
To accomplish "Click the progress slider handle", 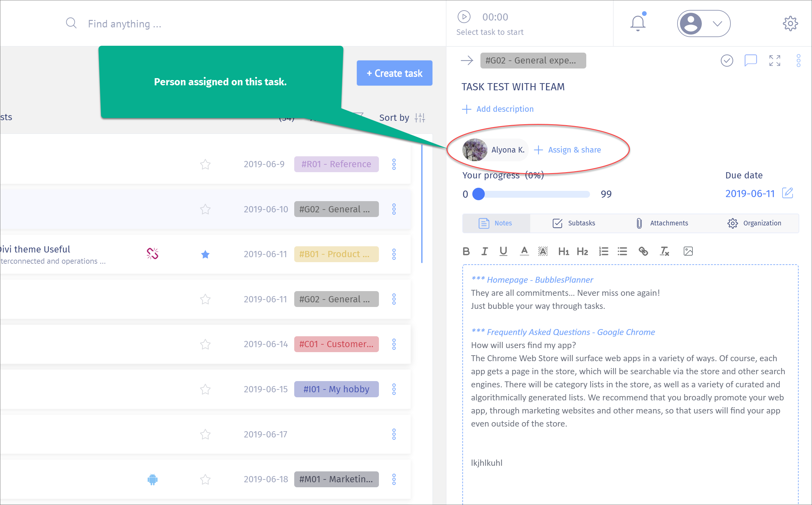I will pos(478,194).
